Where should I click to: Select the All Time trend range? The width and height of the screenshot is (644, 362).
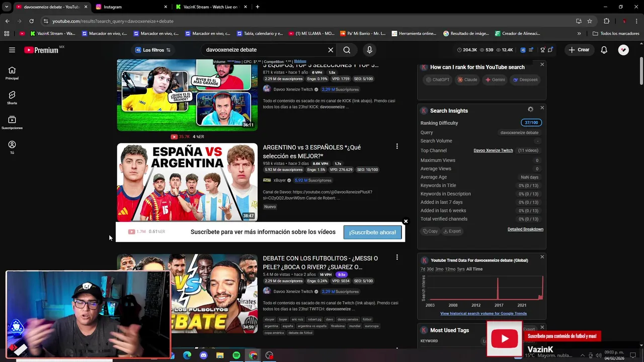coord(474,269)
